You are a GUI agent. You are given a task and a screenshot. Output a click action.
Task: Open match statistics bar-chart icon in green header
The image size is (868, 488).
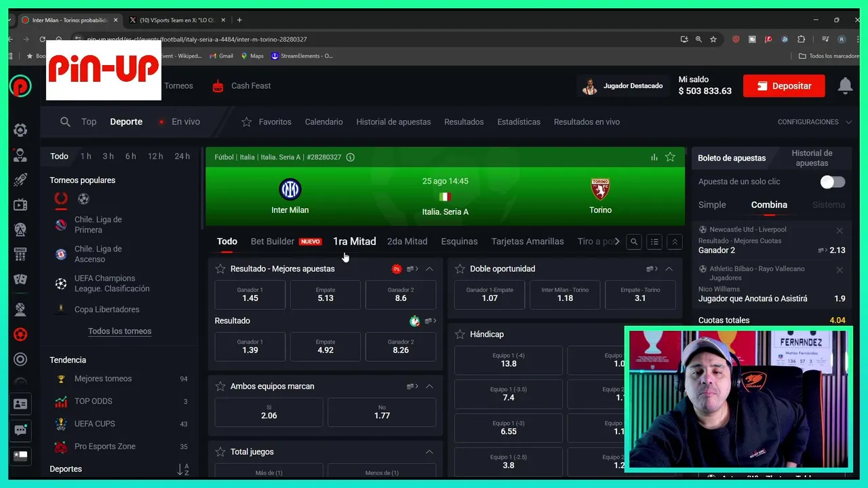tap(654, 157)
